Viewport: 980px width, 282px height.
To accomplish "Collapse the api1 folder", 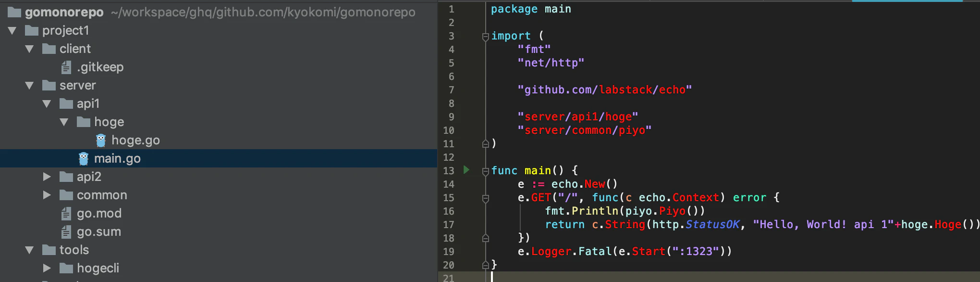I will [47, 104].
